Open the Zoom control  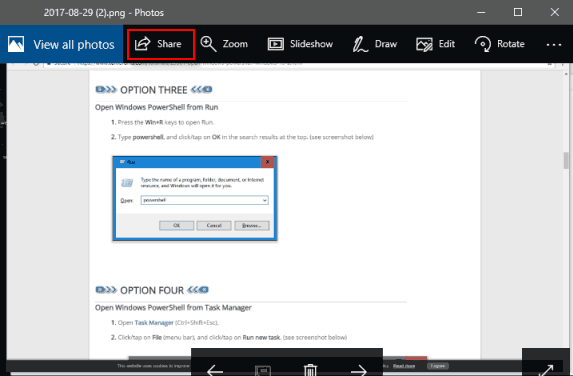[224, 44]
